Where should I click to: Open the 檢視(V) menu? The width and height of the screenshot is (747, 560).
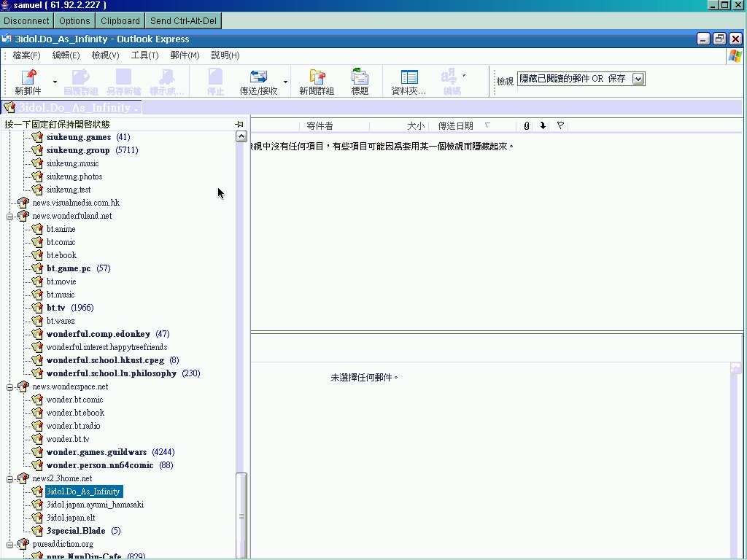tap(105, 55)
